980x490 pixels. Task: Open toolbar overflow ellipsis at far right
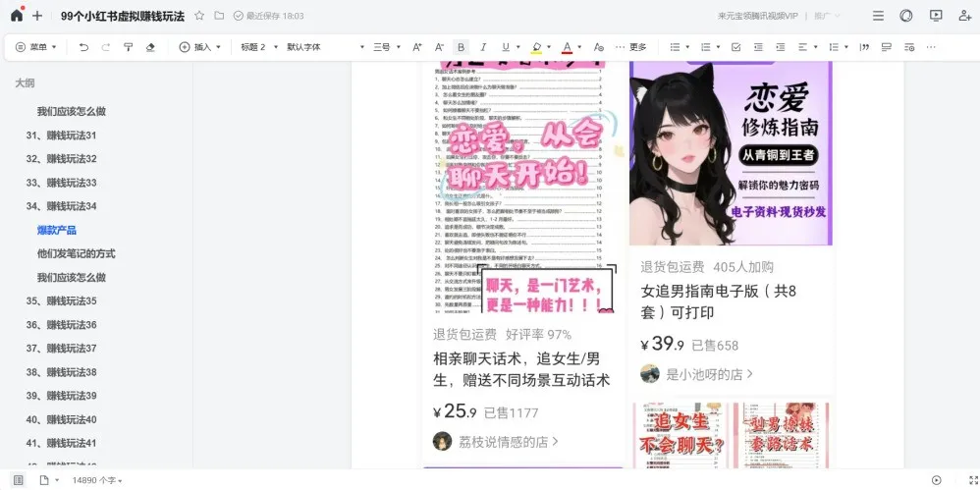pos(931,47)
